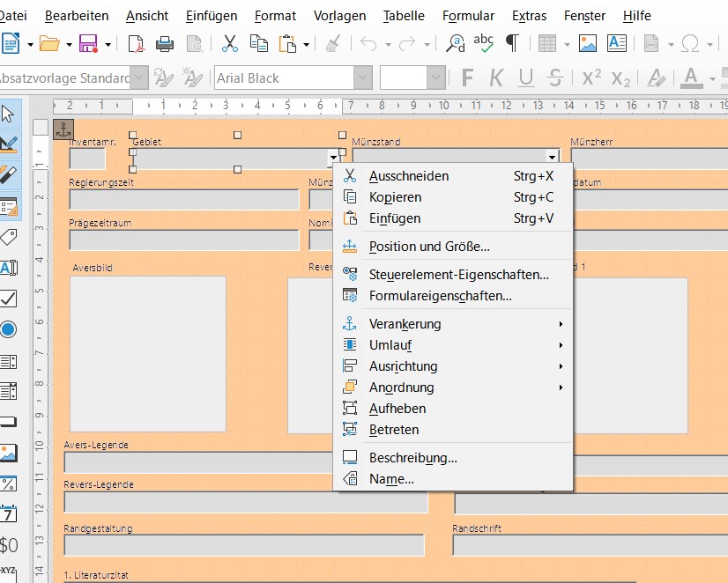Toggle Design Mode icon in form sidebar
This screenshot has height=583, width=728.
point(10,144)
